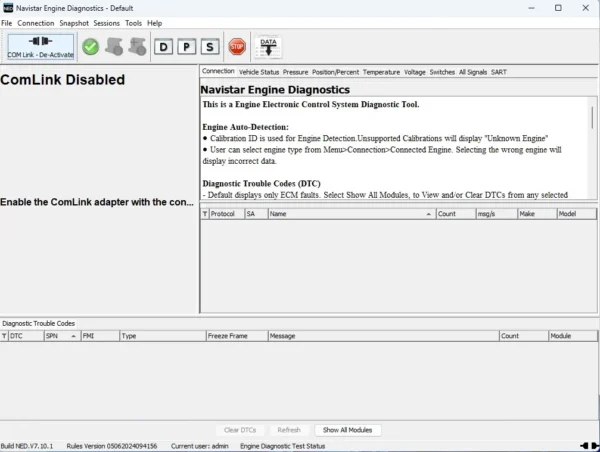Sort by the Type column header

coord(163,336)
